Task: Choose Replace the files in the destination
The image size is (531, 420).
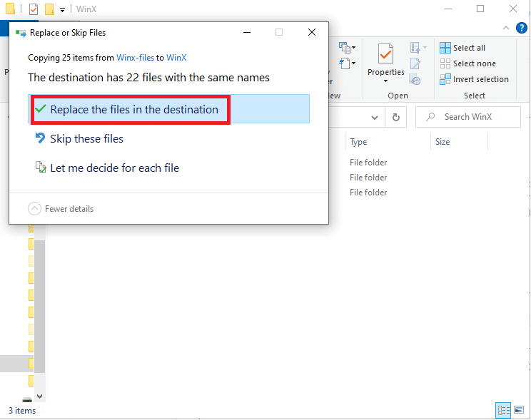Action: coord(168,109)
